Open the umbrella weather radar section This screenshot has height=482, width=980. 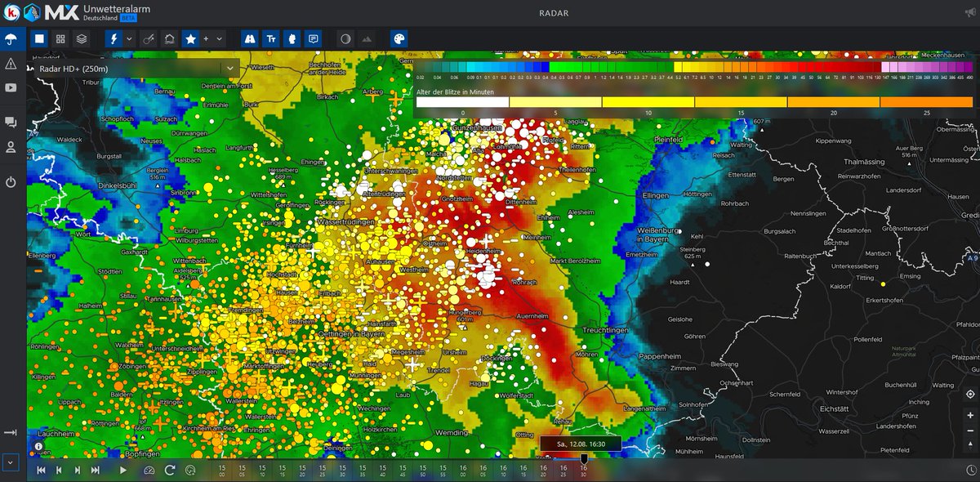11,38
